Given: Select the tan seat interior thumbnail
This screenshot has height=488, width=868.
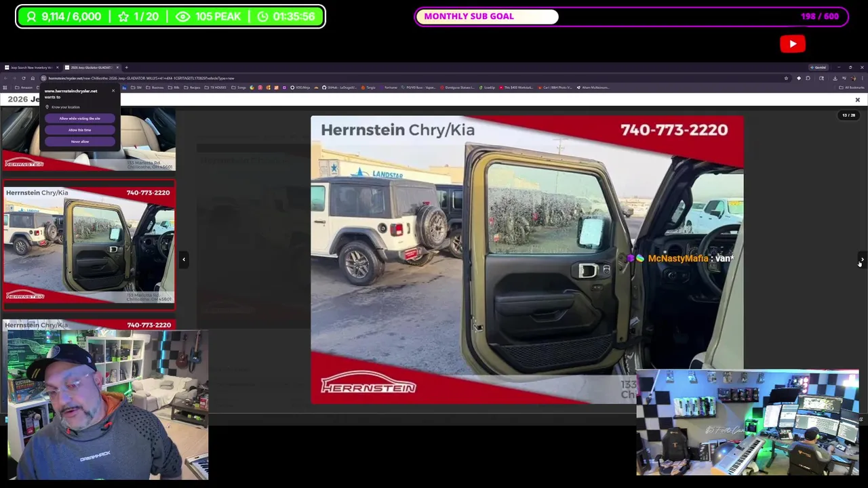Looking at the screenshot, I should point(89,139).
